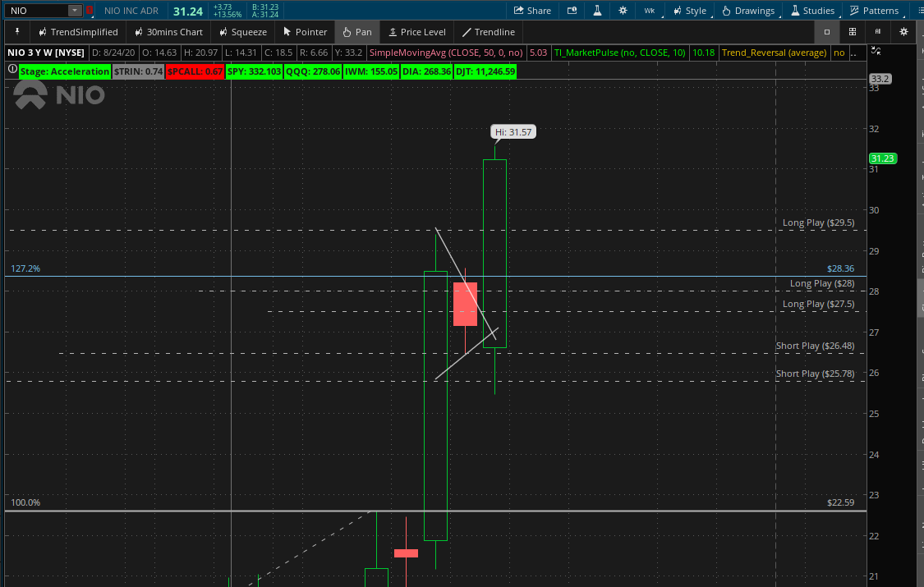Open the chart grid layout icon

tap(852, 32)
